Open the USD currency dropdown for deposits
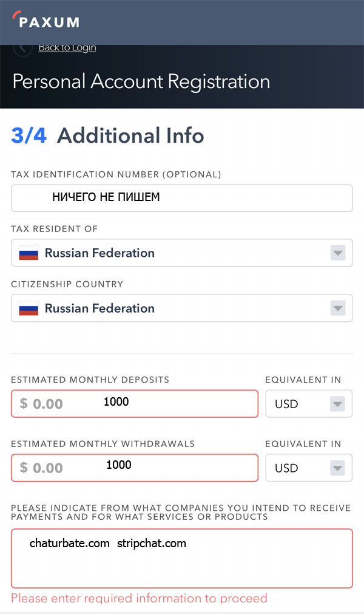Image resolution: width=364 pixels, height=614 pixels. point(309,404)
